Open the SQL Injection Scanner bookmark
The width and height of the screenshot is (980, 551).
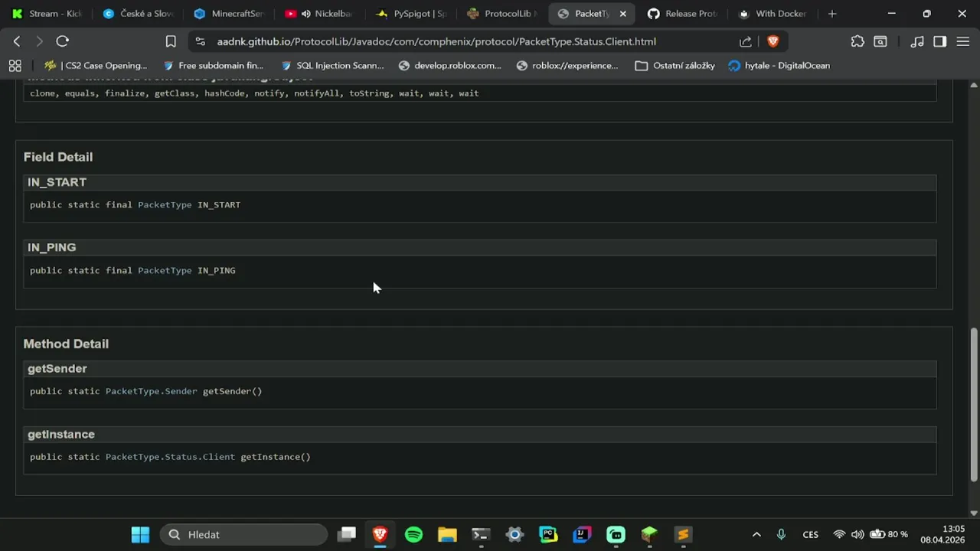tap(332, 66)
